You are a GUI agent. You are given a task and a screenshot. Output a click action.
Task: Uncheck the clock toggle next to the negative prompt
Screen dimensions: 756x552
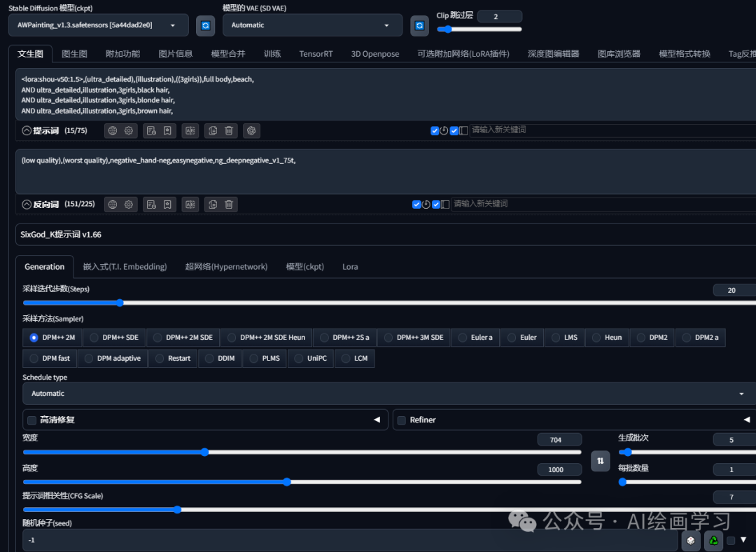(x=425, y=204)
